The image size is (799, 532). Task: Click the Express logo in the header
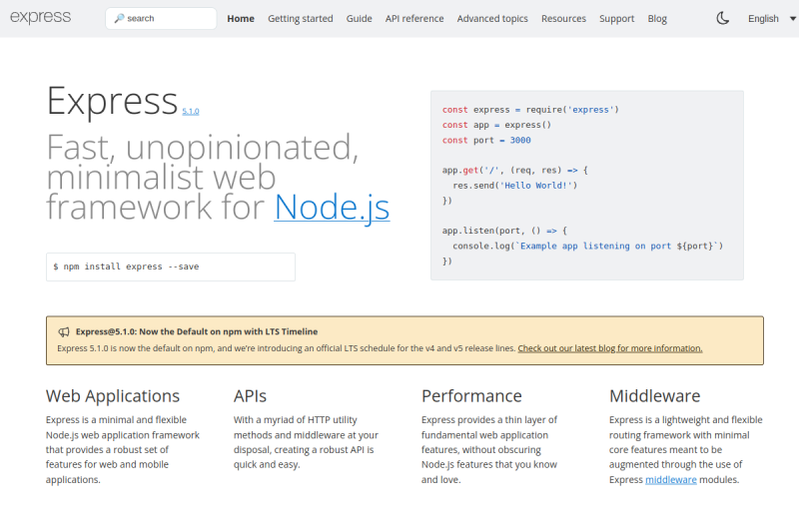point(41,17)
